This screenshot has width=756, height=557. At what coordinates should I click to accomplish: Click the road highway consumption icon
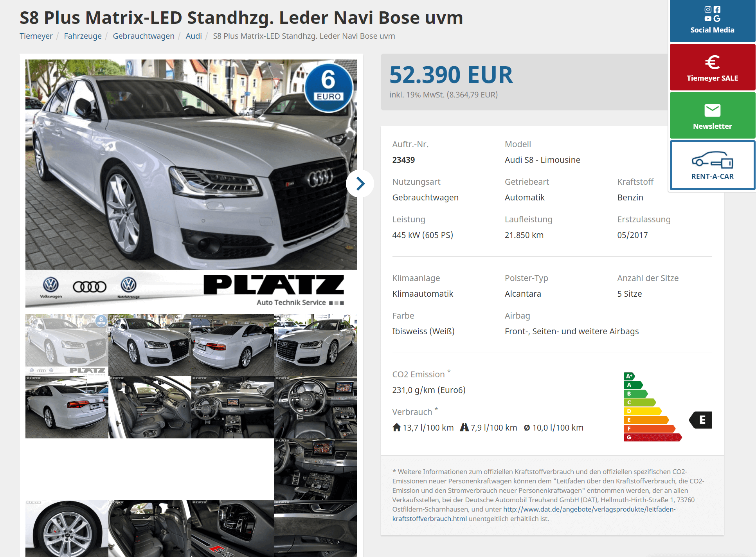(x=464, y=427)
